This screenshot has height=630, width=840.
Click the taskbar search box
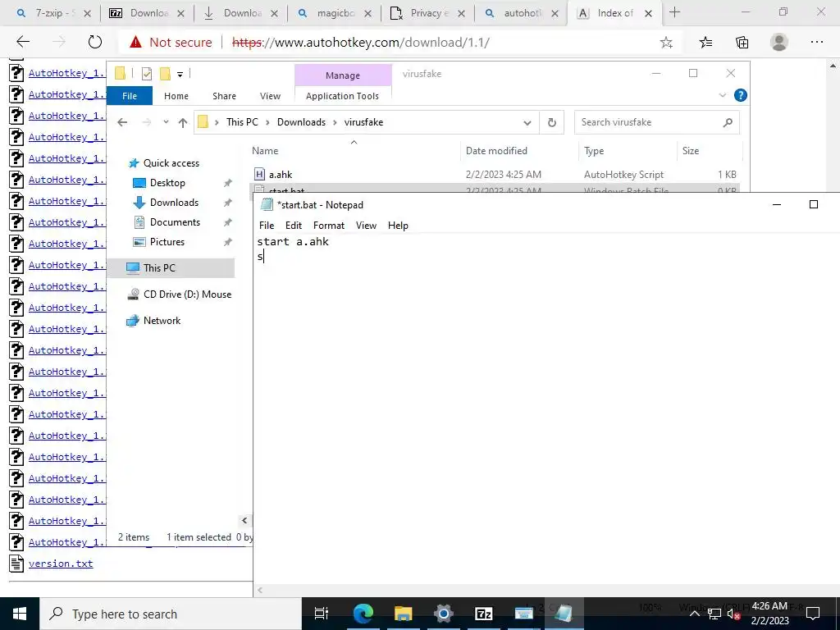(x=171, y=614)
